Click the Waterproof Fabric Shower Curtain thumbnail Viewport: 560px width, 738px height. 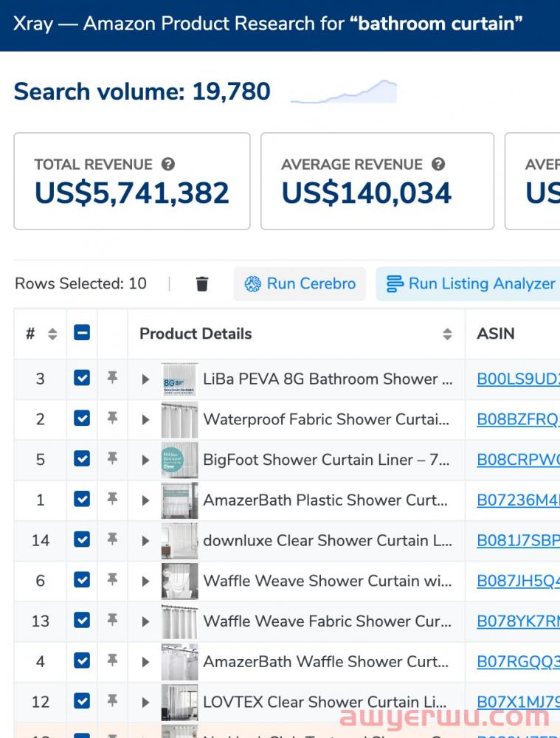click(179, 420)
